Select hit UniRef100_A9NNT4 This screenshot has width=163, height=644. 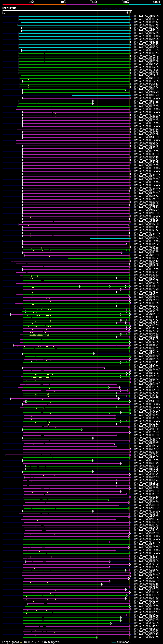click(146, 47)
